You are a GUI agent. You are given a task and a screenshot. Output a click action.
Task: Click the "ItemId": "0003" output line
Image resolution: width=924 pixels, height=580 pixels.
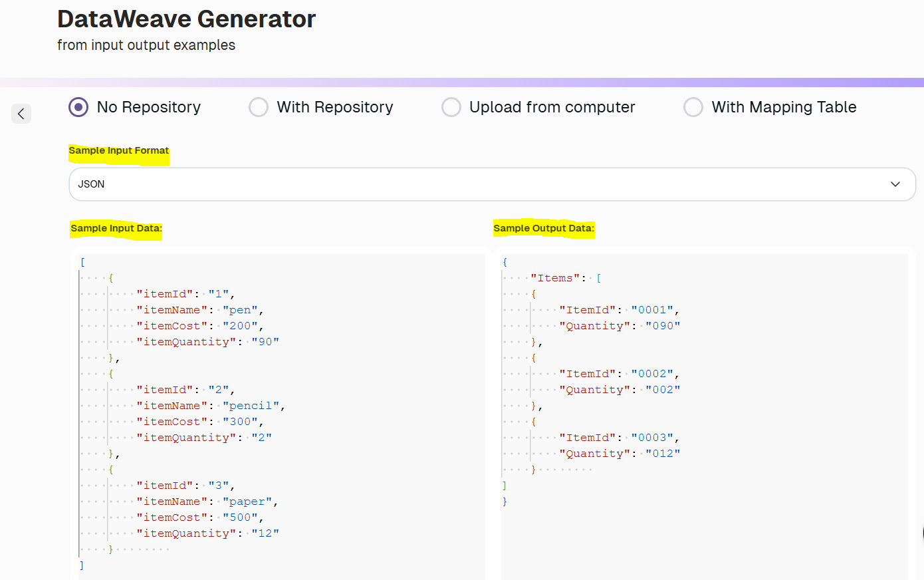point(620,438)
